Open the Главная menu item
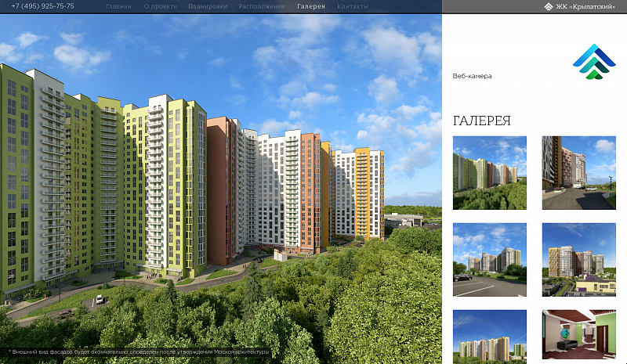This screenshot has width=627, height=364. 118,6
